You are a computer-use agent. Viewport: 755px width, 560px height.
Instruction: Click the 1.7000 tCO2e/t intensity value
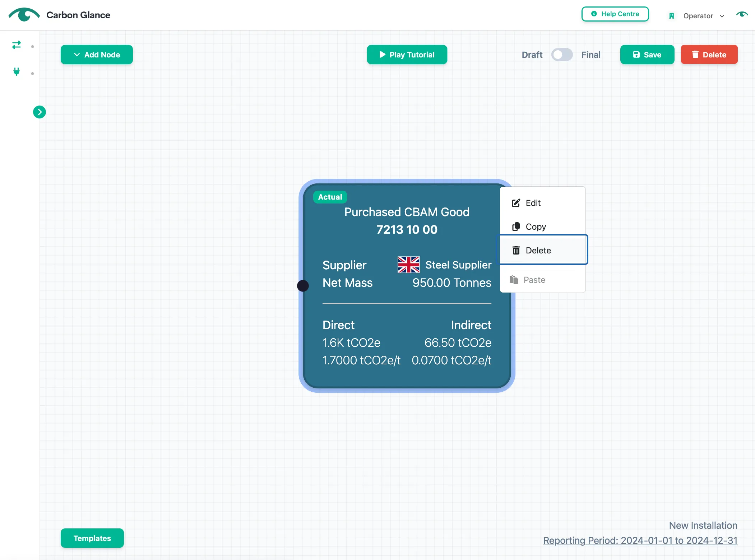361,360
